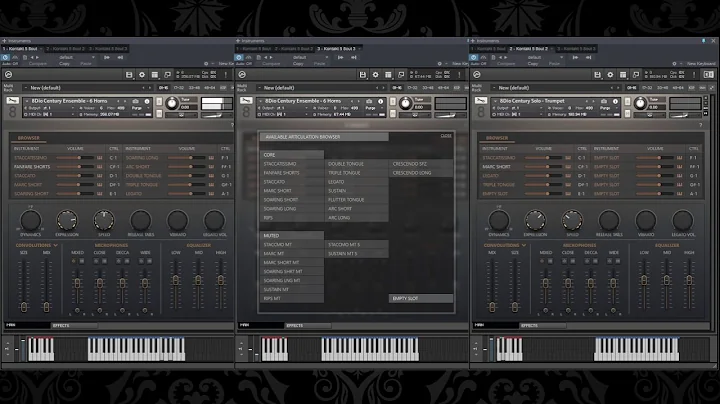The height and width of the screenshot is (404, 720).
Task: Open save menu in middle Kontakt window
Action: 363,75
